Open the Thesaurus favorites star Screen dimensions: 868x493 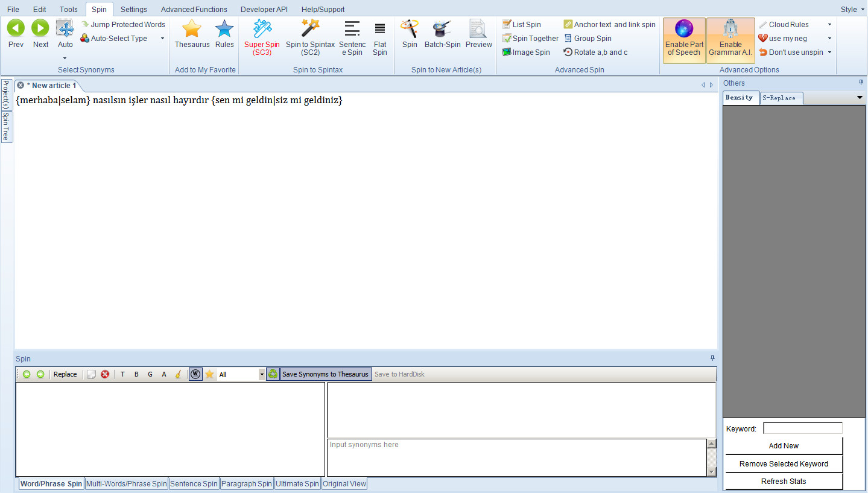click(x=192, y=29)
